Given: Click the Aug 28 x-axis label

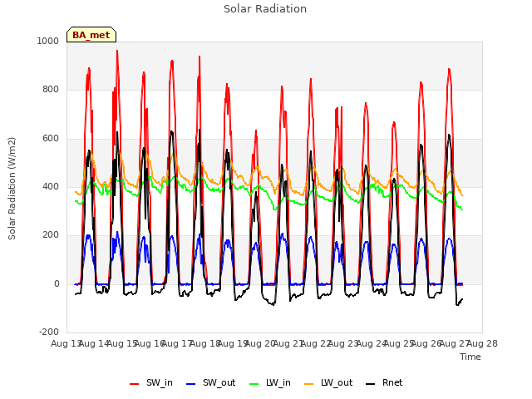Looking at the screenshot, I should [x=482, y=343].
